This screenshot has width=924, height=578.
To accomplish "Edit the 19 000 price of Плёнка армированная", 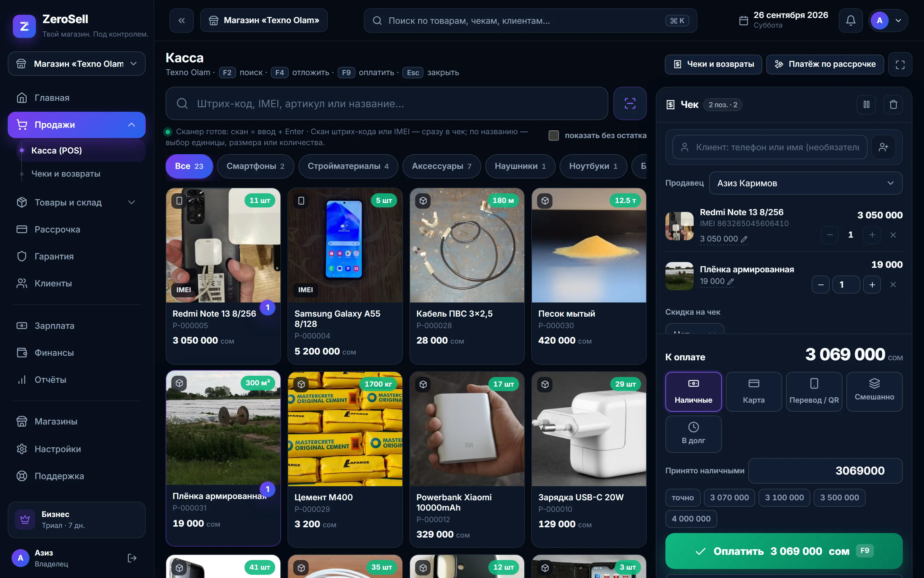I will (x=717, y=281).
